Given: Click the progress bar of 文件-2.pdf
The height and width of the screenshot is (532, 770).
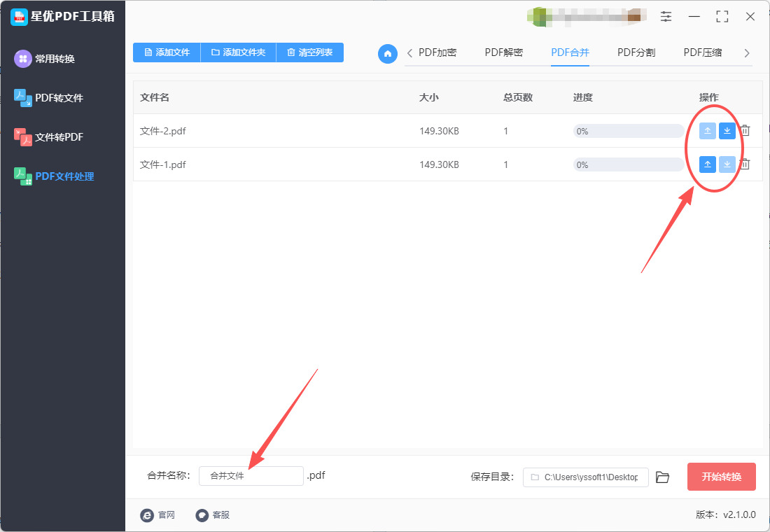Looking at the screenshot, I should [629, 131].
